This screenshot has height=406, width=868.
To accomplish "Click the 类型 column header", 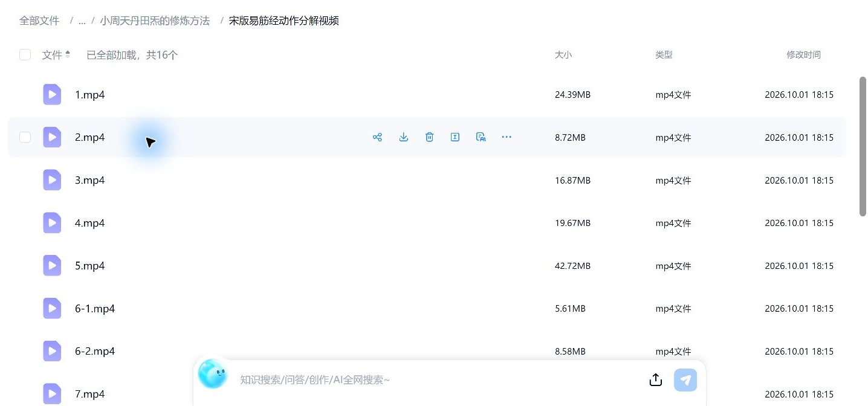I will (664, 55).
